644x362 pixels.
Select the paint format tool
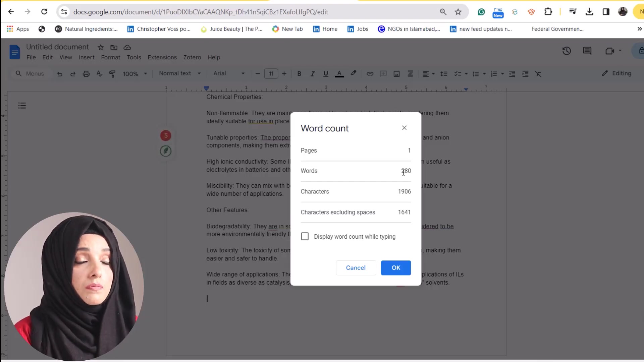click(x=112, y=74)
